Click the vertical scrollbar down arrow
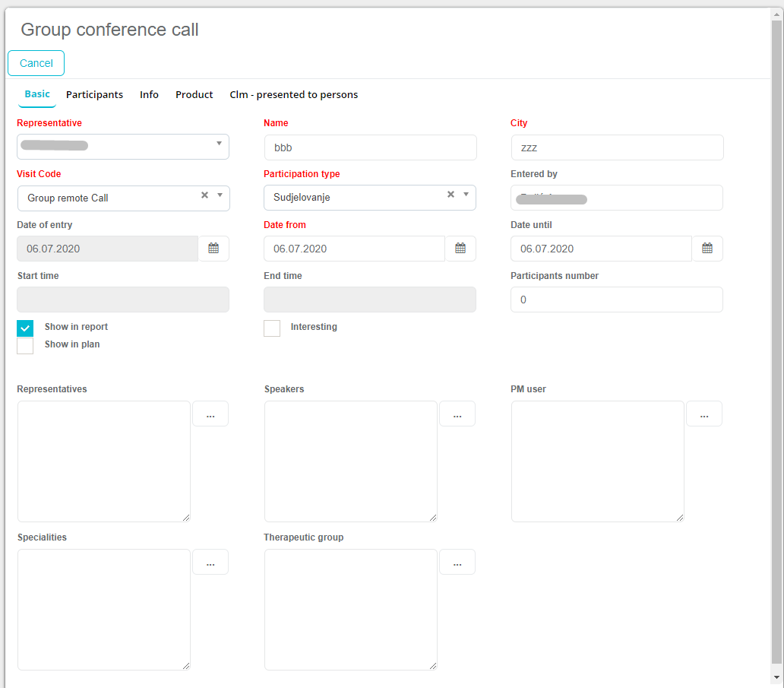This screenshot has width=784, height=688. (776, 677)
